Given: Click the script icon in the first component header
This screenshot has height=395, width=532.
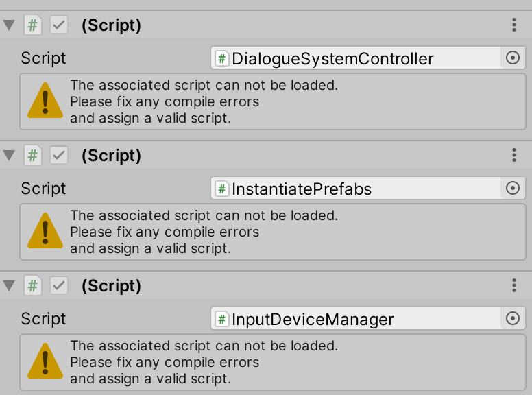Looking at the screenshot, I should tap(33, 25).
